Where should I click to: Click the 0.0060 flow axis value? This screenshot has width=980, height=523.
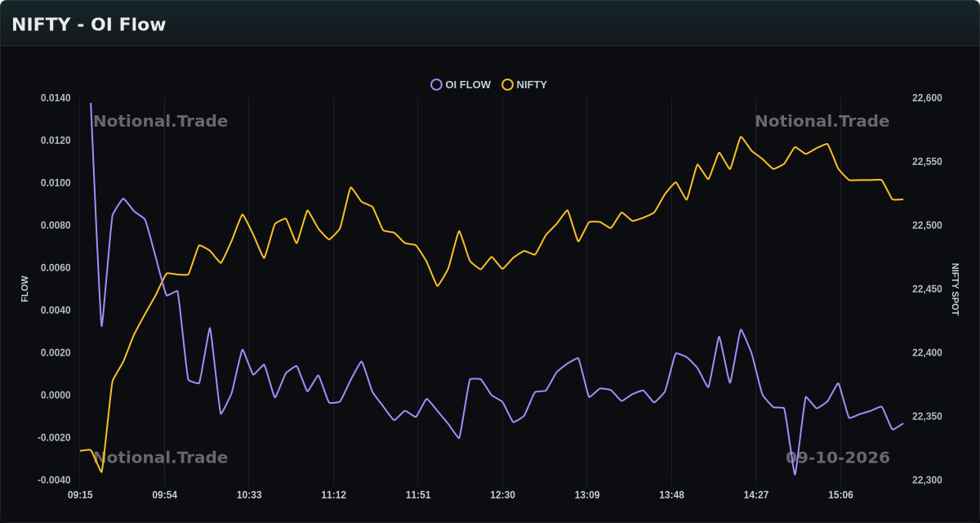tap(56, 268)
